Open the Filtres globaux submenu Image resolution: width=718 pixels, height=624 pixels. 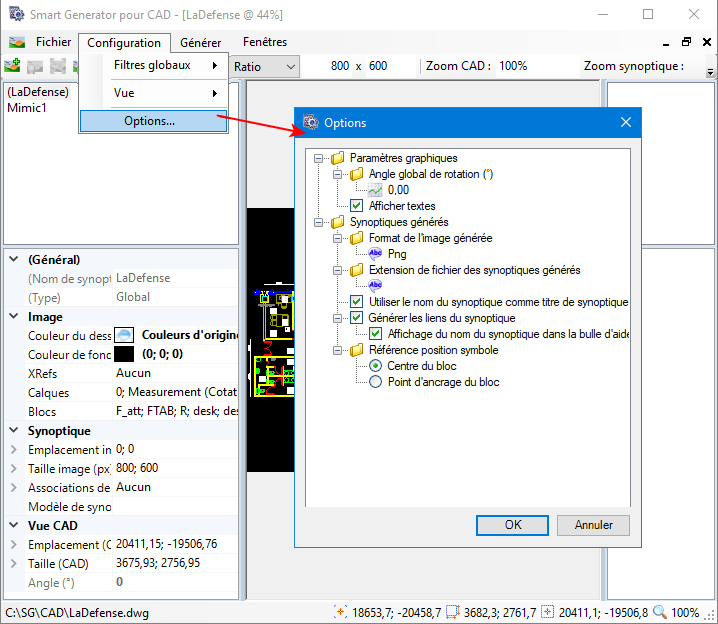153,65
